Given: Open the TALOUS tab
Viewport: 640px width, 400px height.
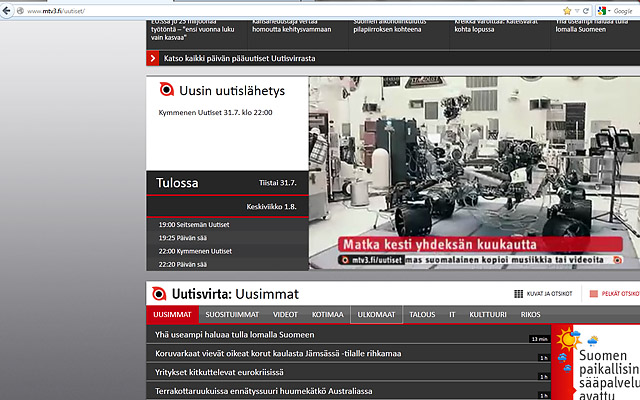Looking at the screenshot, I should point(422,315).
